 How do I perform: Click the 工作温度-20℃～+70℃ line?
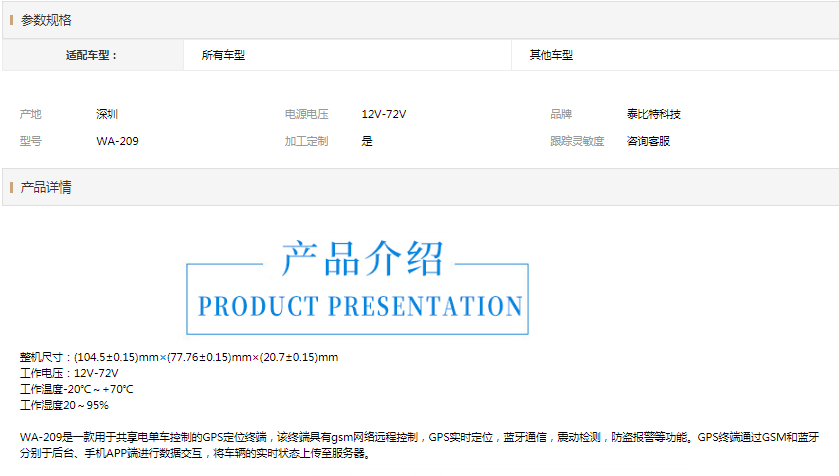[x=77, y=389]
